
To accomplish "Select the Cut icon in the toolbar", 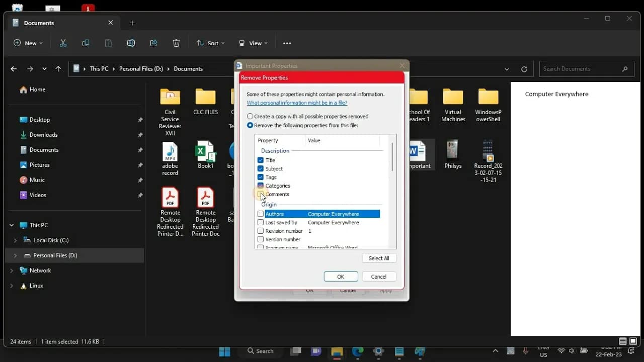I will (63, 43).
